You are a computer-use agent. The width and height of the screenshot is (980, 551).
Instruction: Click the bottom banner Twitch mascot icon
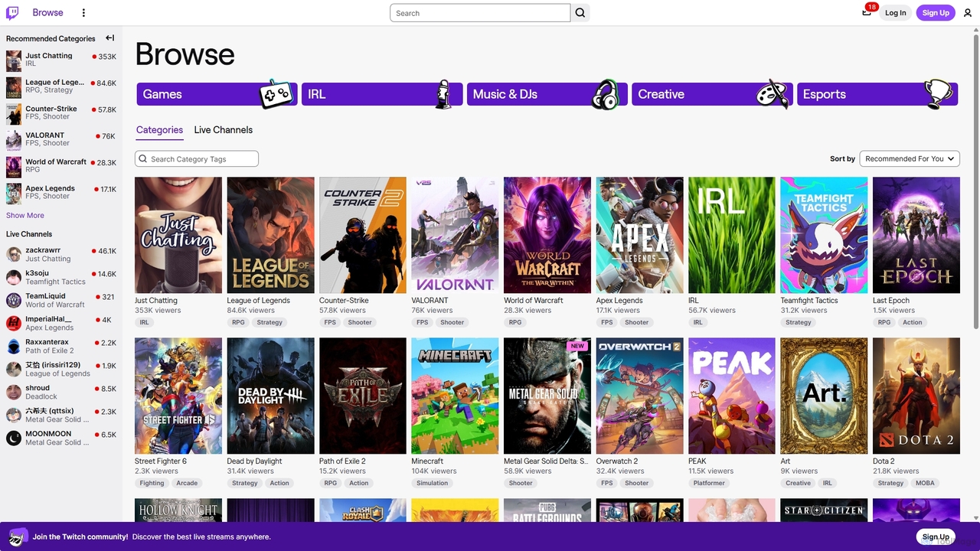pos(18,536)
